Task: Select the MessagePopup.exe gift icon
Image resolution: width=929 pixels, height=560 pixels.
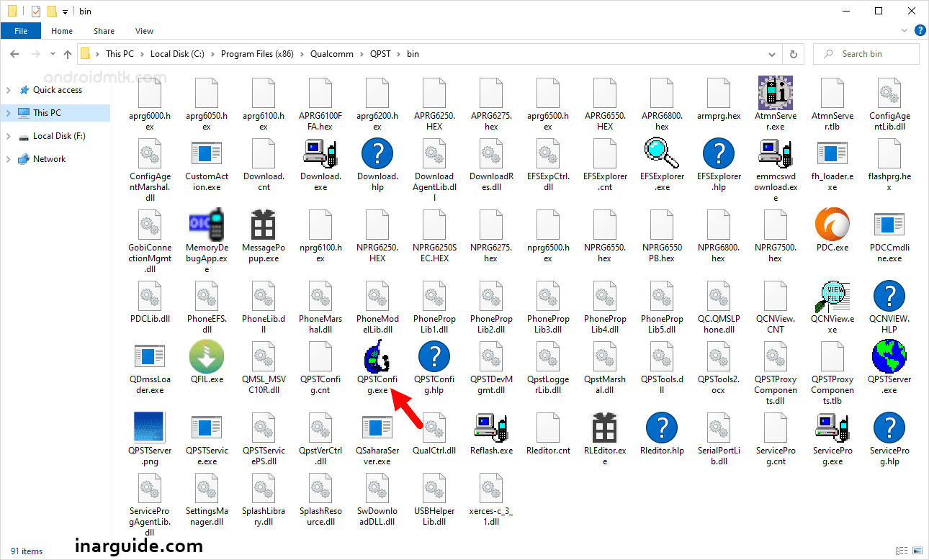Action: pos(264,225)
